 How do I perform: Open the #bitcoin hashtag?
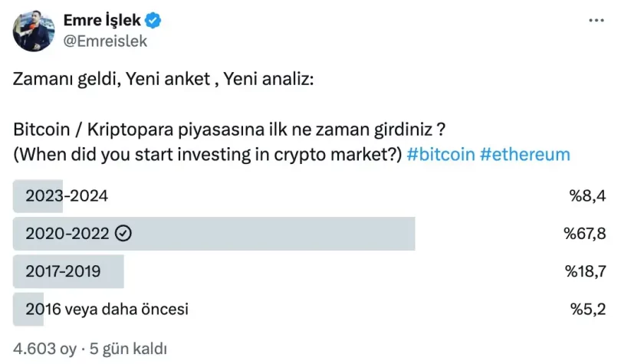tap(440, 154)
